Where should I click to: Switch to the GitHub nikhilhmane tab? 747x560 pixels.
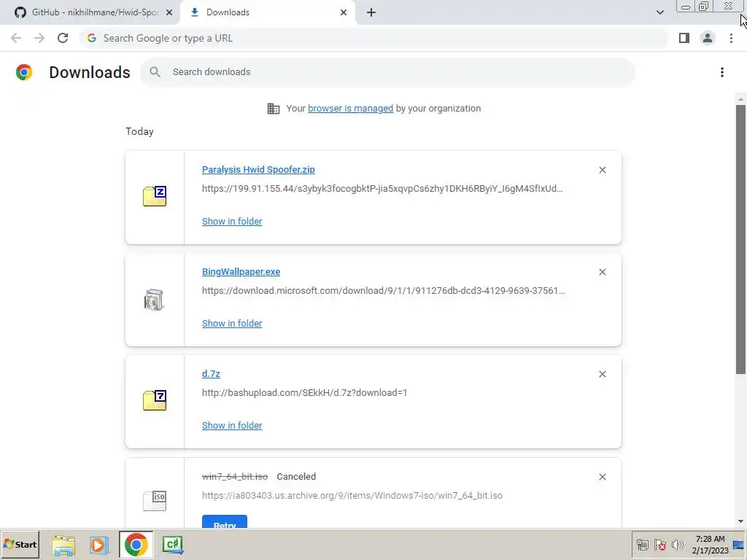click(x=90, y=12)
